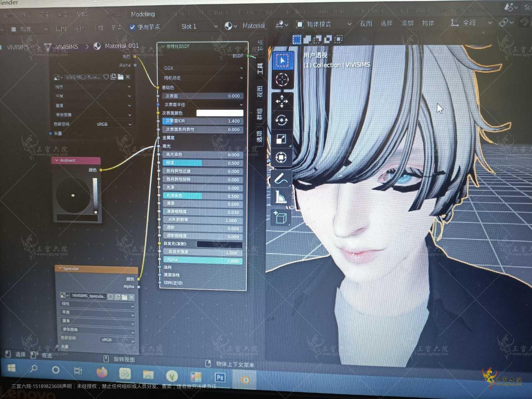This screenshot has height=399, width=532.
Task: Collapse the Specular node
Action: point(60,268)
